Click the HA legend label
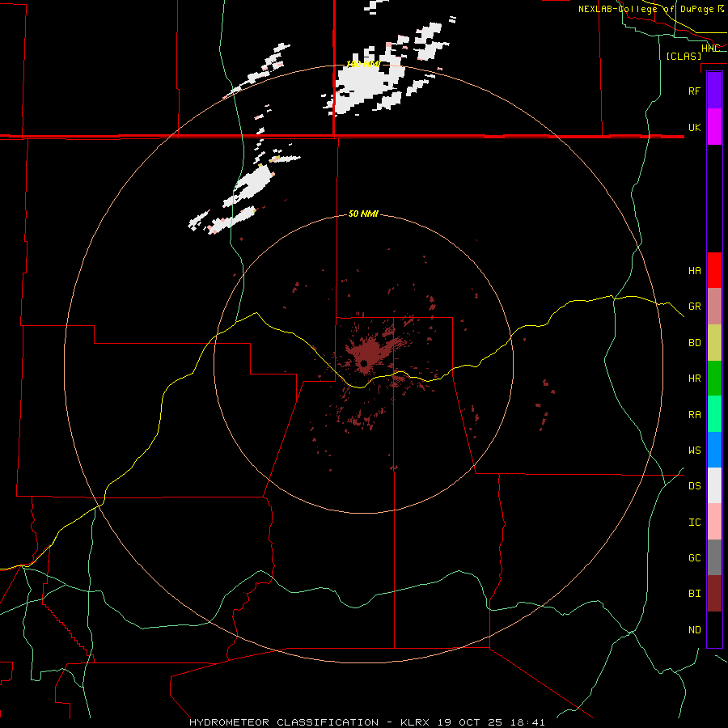Viewport: 728px width, 728px height. click(694, 270)
